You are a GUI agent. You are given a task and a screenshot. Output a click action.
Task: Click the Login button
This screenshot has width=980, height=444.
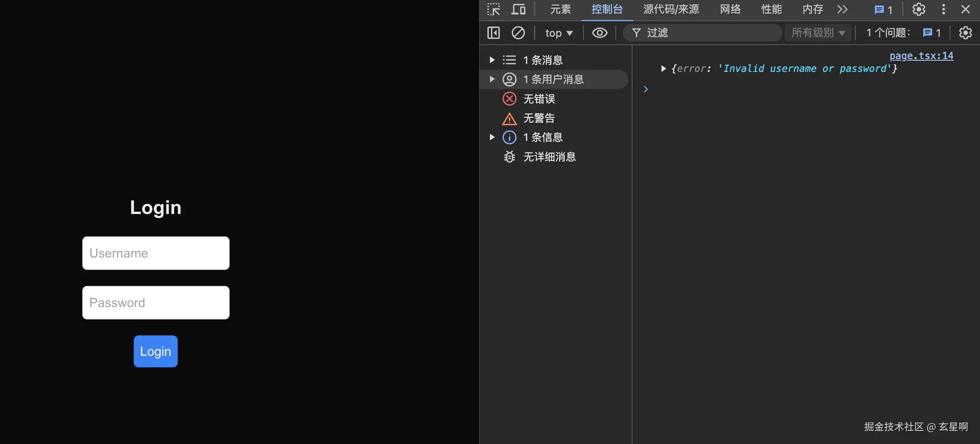[155, 351]
